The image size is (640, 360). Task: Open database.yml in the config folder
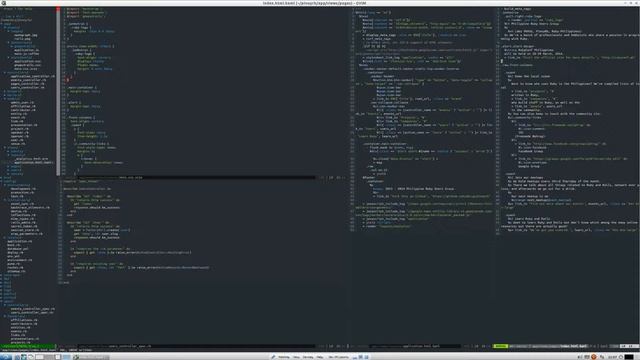point(18,249)
